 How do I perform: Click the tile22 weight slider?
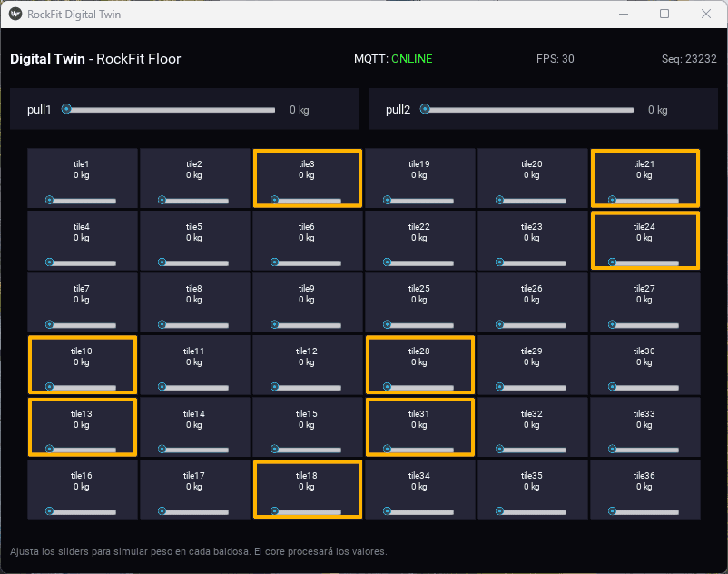(x=418, y=262)
